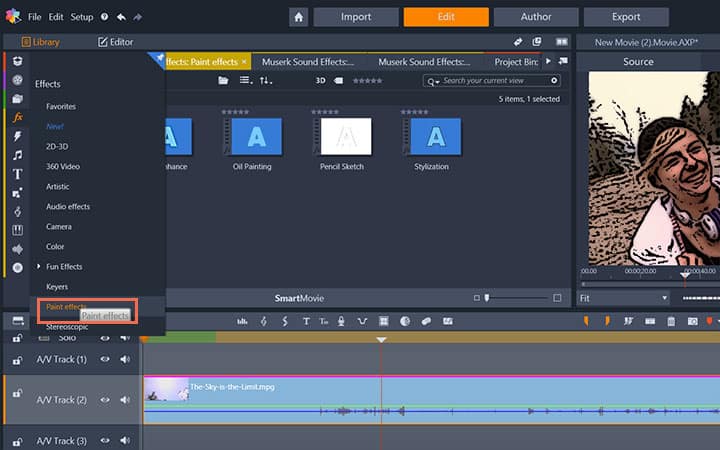Select the first Muserk Sound Effects tab
Image resolution: width=720 pixels, height=450 pixels.
(309, 62)
